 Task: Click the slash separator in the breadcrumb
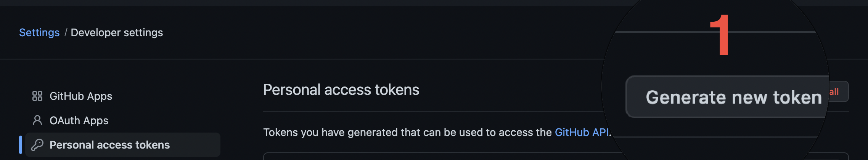click(66, 32)
